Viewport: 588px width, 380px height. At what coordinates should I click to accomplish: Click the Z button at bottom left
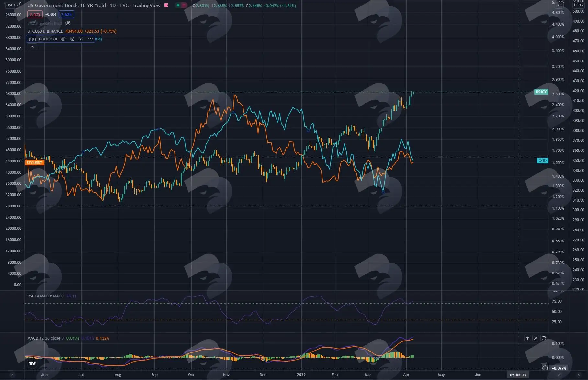(x=12, y=375)
